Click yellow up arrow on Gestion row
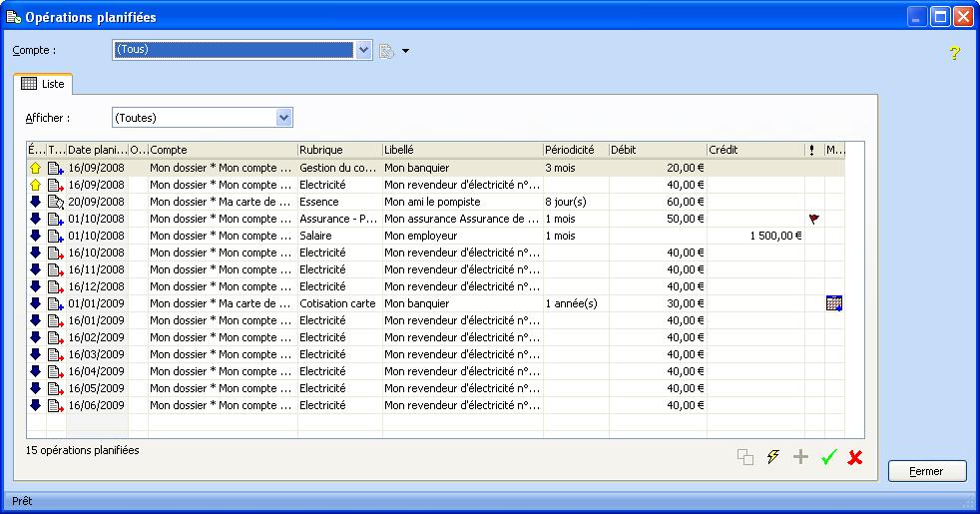The width and height of the screenshot is (980, 514). coord(36,168)
